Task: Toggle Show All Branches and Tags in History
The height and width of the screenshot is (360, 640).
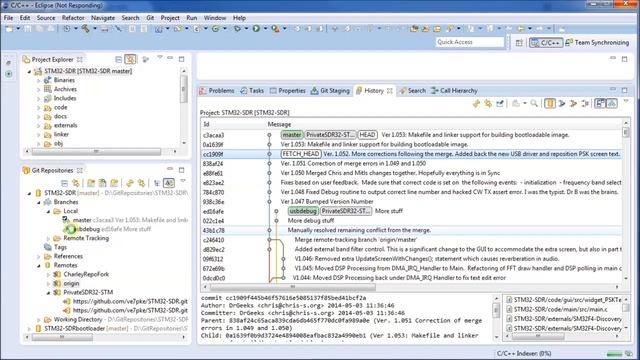Action: (612, 103)
